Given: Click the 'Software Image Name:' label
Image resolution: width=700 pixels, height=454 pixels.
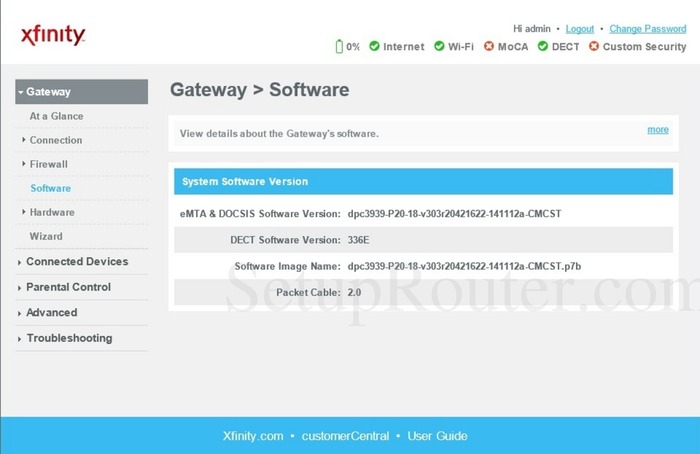Looking at the screenshot, I should click(x=288, y=267).
